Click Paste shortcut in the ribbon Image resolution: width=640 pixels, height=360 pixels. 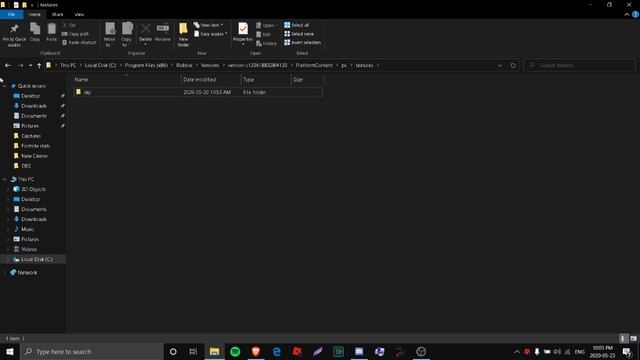click(x=79, y=42)
